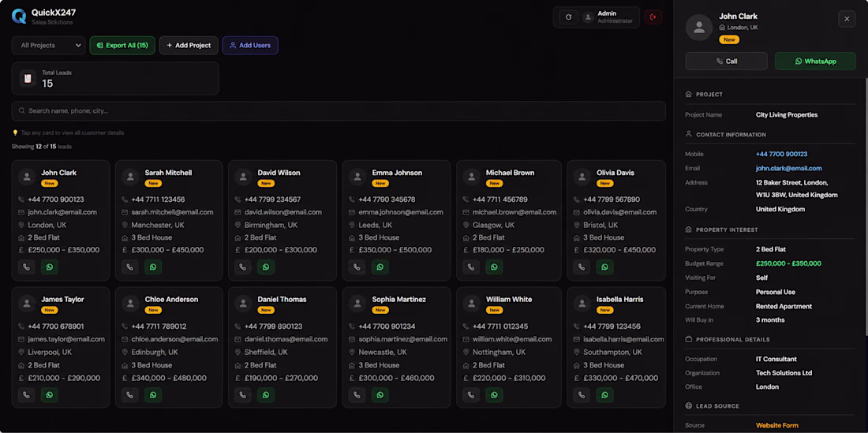
Task: Click the City Living Properties project name
Action: click(x=787, y=115)
